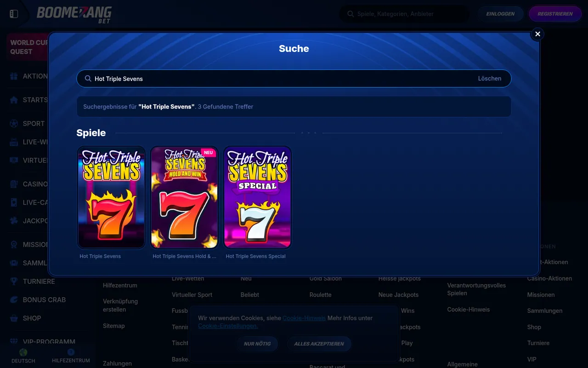Click Einloggen button
The width and height of the screenshot is (588, 368).
point(500,14)
